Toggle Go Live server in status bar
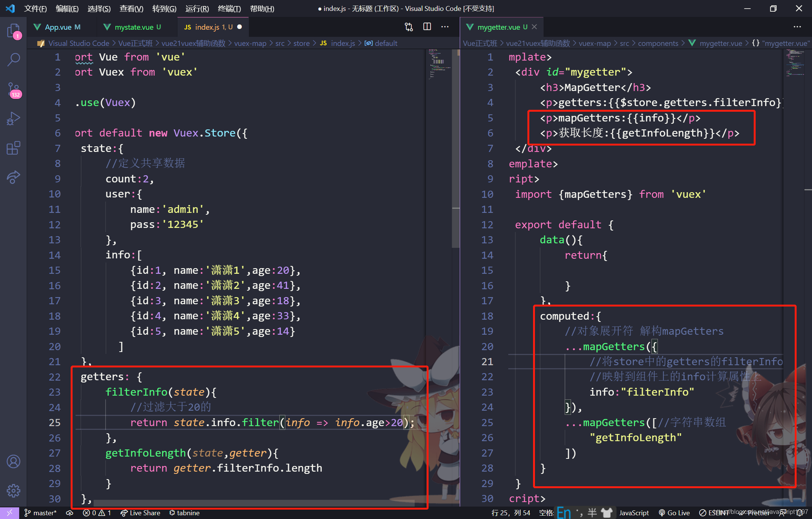Image resolution: width=812 pixels, height=519 pixels. (x=674, y=513)
